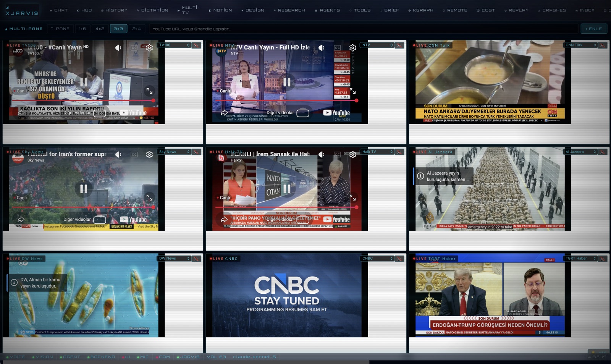Toggle volume icon on the TV100 video
Screen dimensions: 611x364
[x=118, y=48]
